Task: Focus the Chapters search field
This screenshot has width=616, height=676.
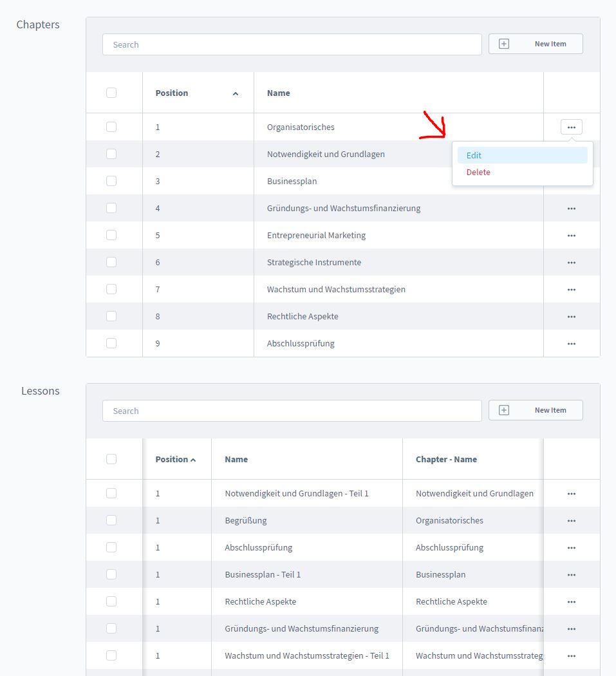Action: [292, 44]
